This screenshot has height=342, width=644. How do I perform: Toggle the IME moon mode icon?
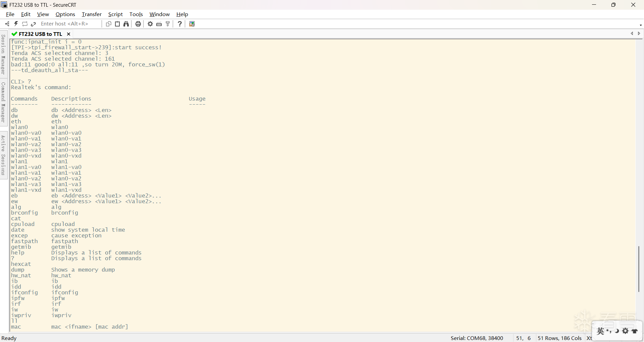pos(616,331)
